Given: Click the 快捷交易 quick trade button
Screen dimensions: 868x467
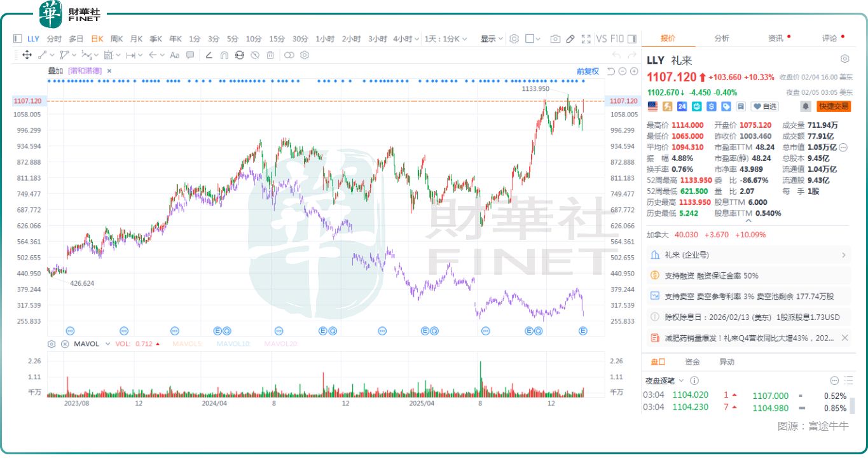Looking at the screenshot, I should point(834,107).
